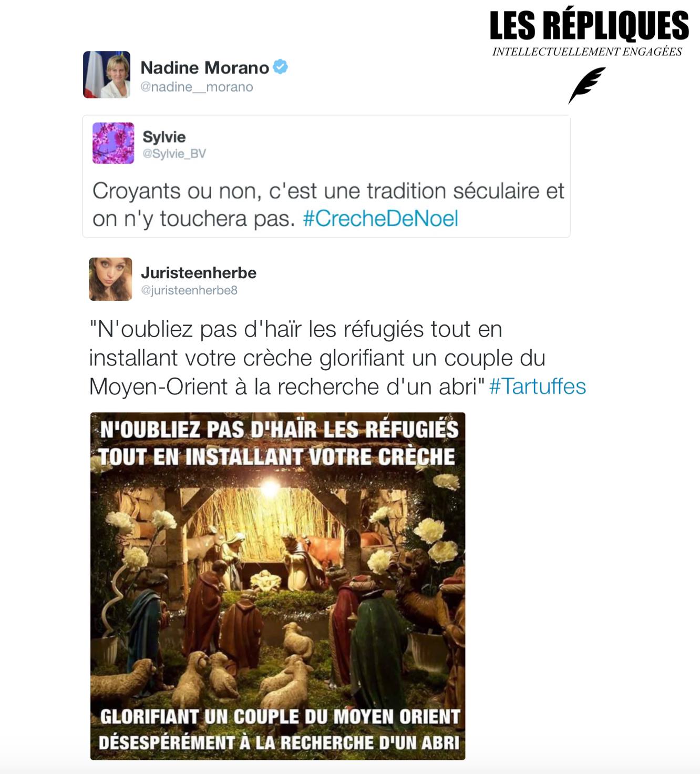The height and width of the screenshot is (774, 700).
Task: Click Juristeenherbe's profile photo
Action: [110, 279]
